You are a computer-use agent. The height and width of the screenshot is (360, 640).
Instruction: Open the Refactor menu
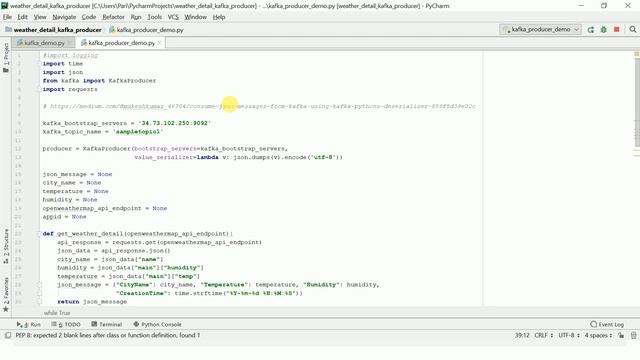tap(113, 17)
